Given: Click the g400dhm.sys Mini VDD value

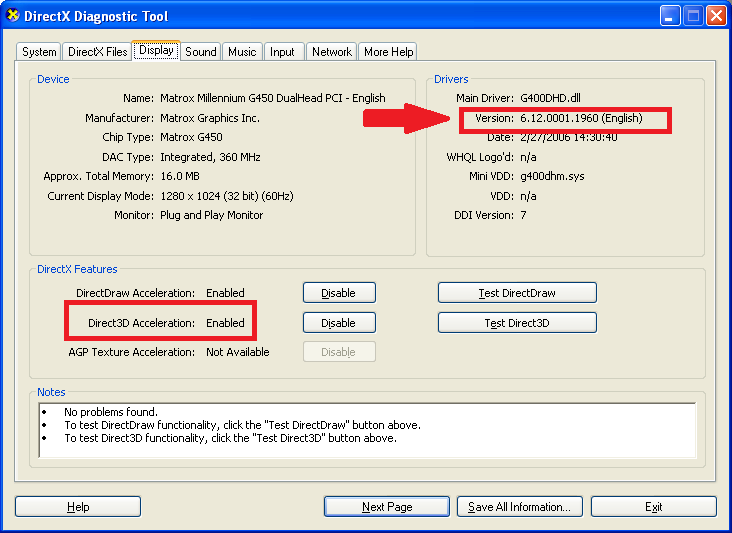Looking at the screenshot, I should [552, 176].
